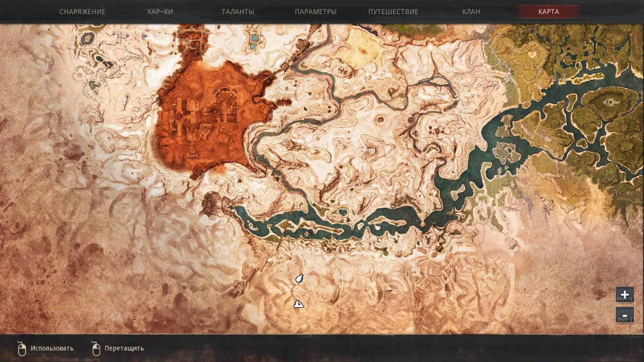Switch to the Хар-ки tab
The height and width of the screenshot is (362, 644).
click(160, 12)
